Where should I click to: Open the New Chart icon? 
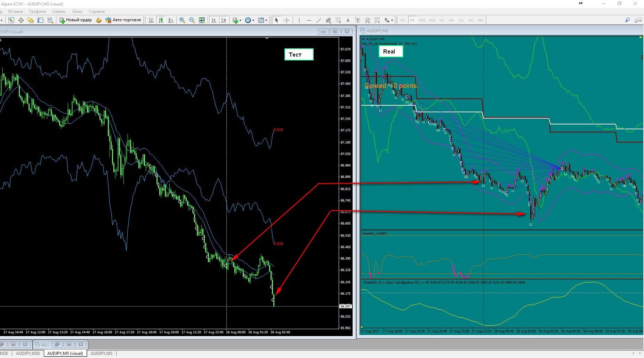click(x=11, y=20)
